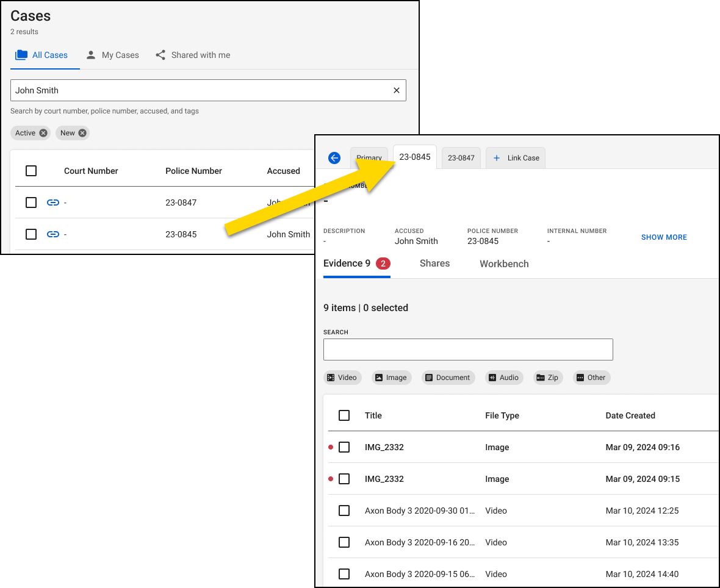Click link icon for case 23-0845

(x=53, y=234)
